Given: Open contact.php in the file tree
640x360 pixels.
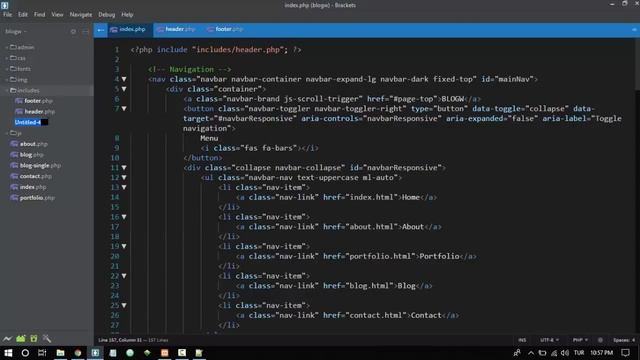Looking at the screenshot, I should pos(36,176).
